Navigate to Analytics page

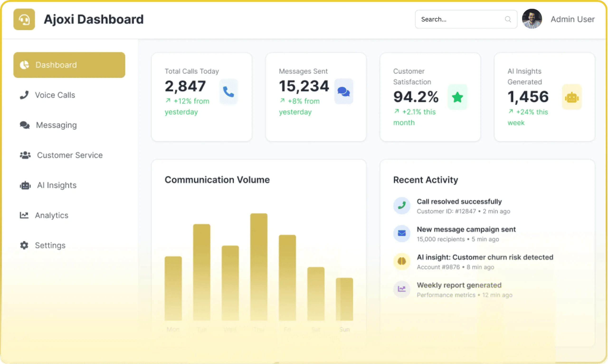(69, 215)
